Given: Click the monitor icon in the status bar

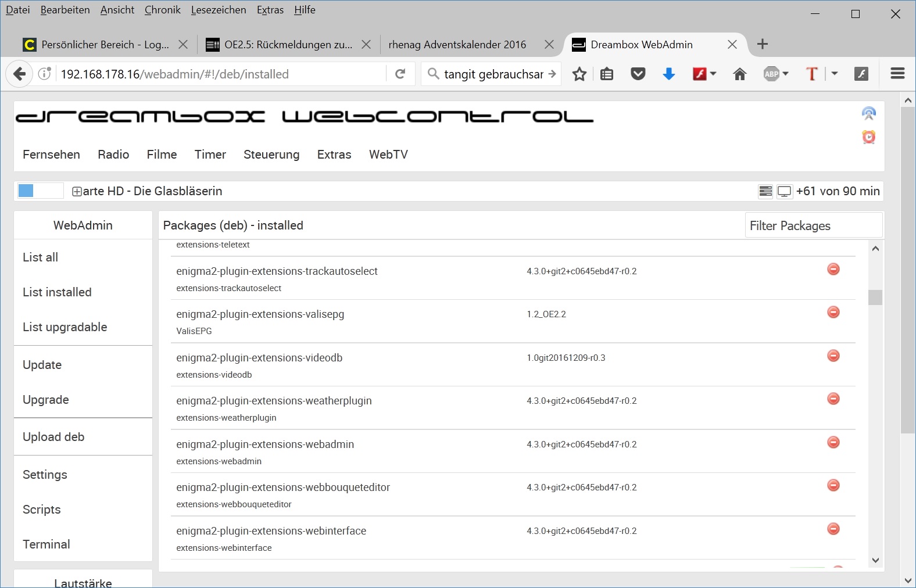Looking at the screenshot, I should 784,191.
